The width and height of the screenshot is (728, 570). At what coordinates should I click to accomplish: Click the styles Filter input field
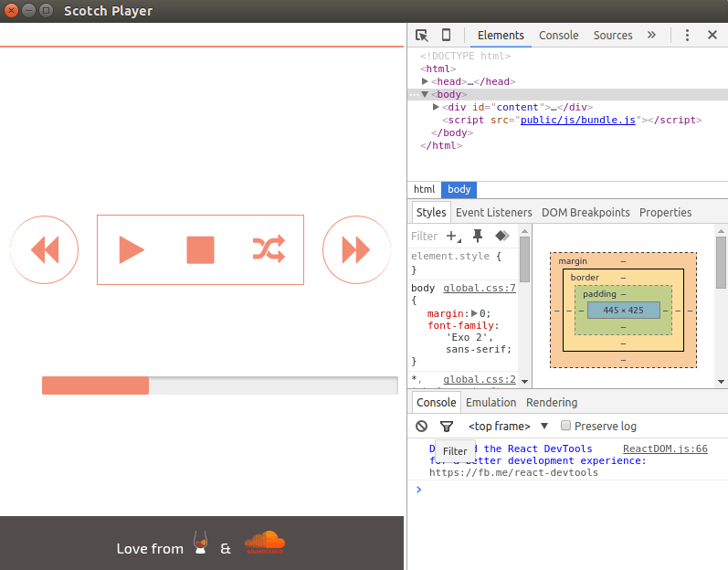[425, 237]
